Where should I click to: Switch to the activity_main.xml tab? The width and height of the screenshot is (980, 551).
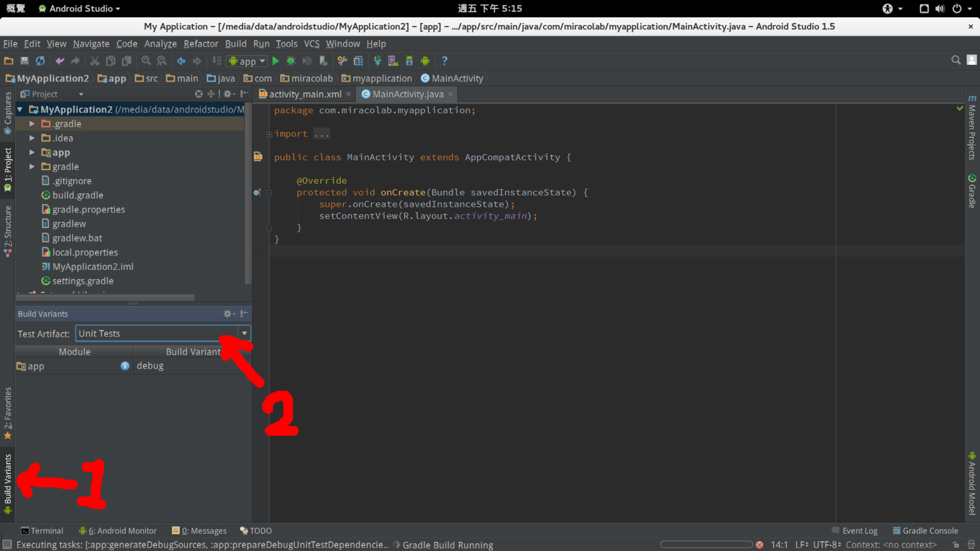pos(305,94)
